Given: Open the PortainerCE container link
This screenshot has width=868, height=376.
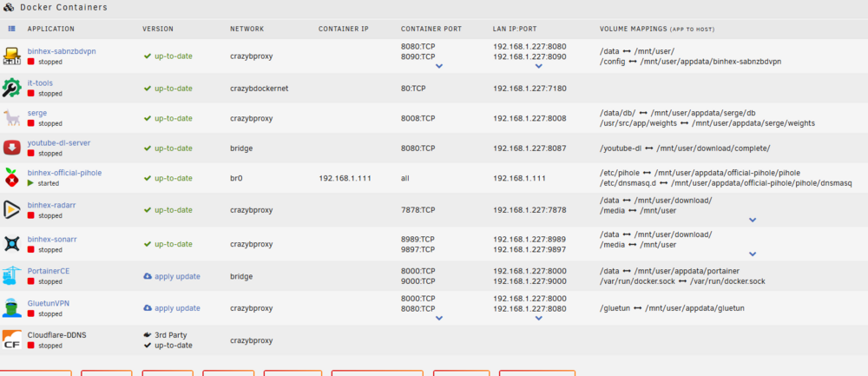Looking at the screenshot, I should coord(49,271).
